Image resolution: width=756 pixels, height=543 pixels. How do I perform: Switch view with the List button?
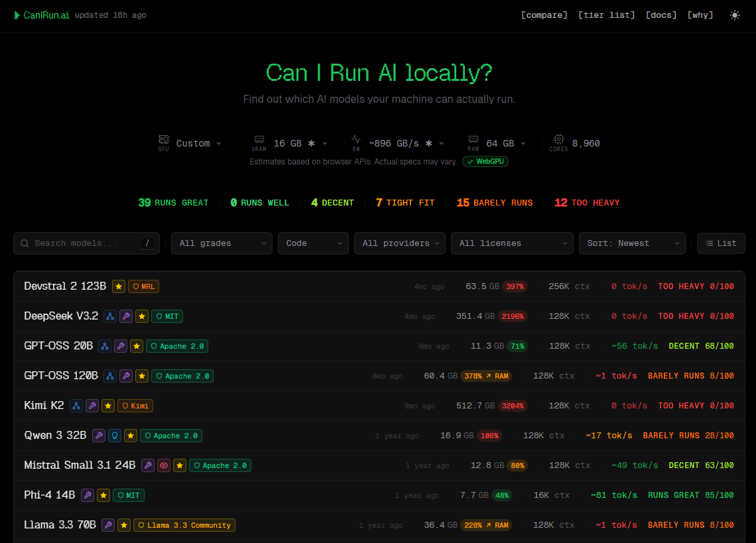click(721, 243)
